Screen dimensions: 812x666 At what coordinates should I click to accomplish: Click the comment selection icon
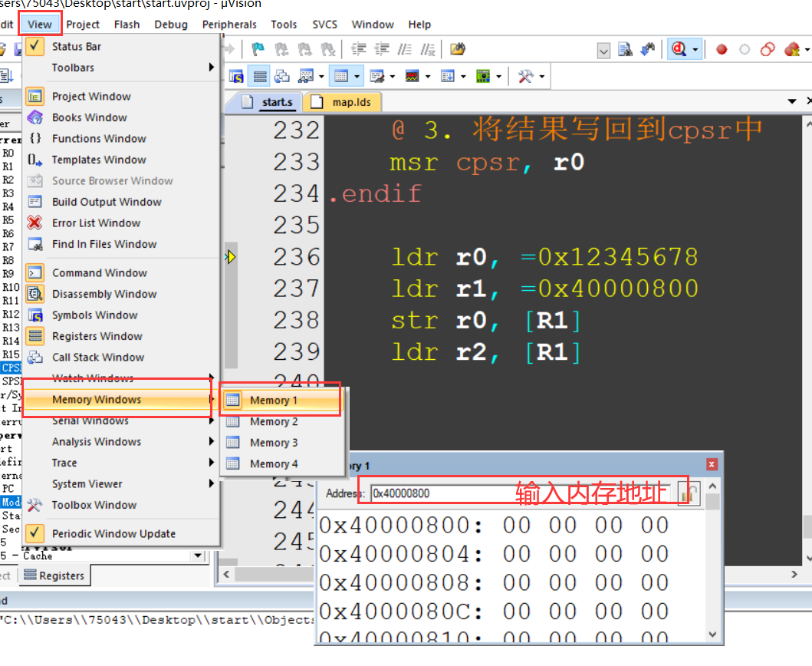point(404,49)
